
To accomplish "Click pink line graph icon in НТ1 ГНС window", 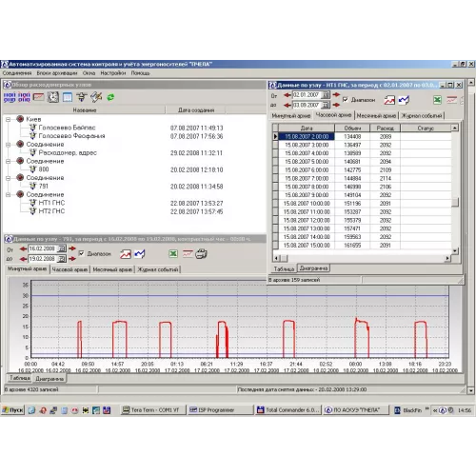I will coord(451,100).
